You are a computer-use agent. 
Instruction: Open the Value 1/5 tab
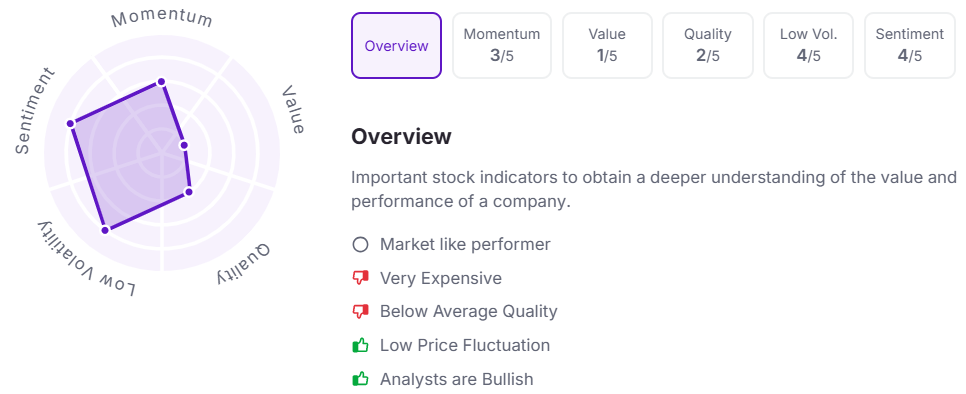pos(607,46)
